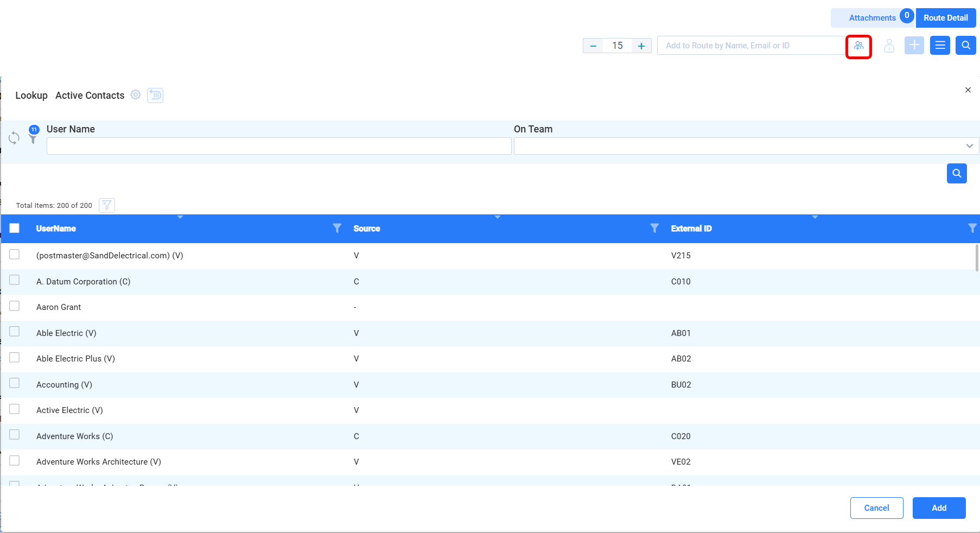980x533 pixels.
Task: Click the User Name filter field
Action: [279, 146]
